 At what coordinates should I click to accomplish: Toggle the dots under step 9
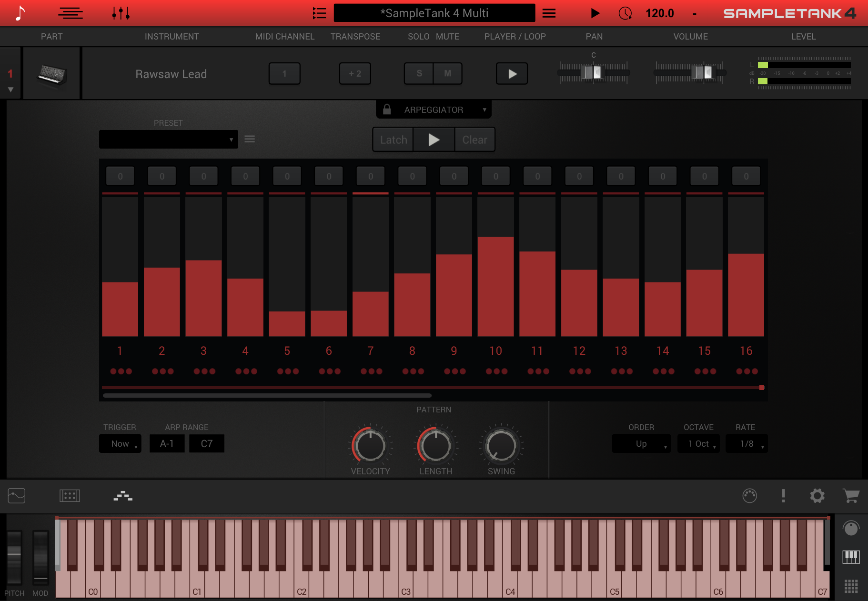(454, 371)
